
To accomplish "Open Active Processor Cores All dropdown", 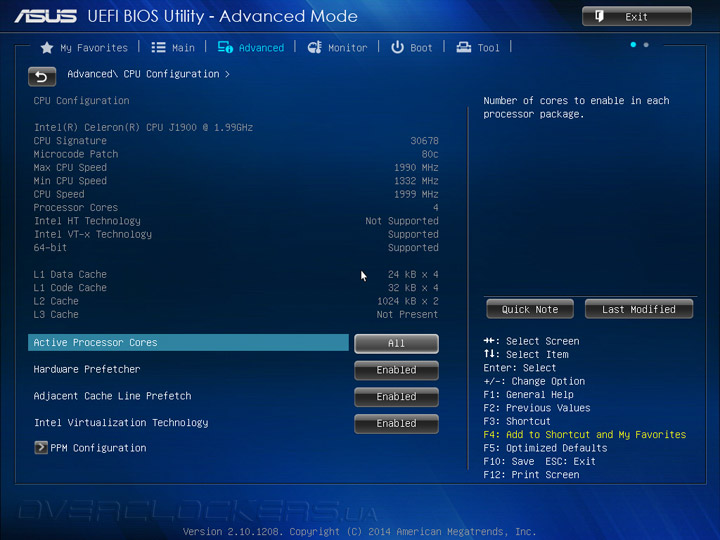I will (x=396, y=343).
